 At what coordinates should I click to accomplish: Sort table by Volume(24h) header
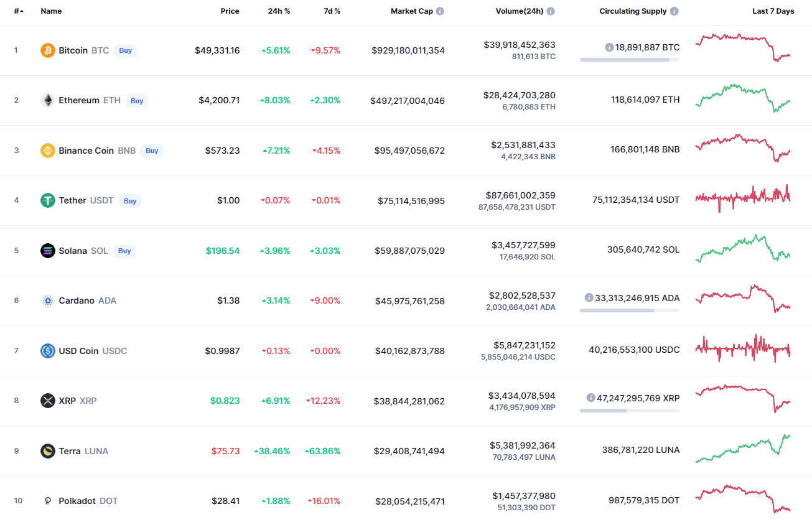tap(520, 11)
